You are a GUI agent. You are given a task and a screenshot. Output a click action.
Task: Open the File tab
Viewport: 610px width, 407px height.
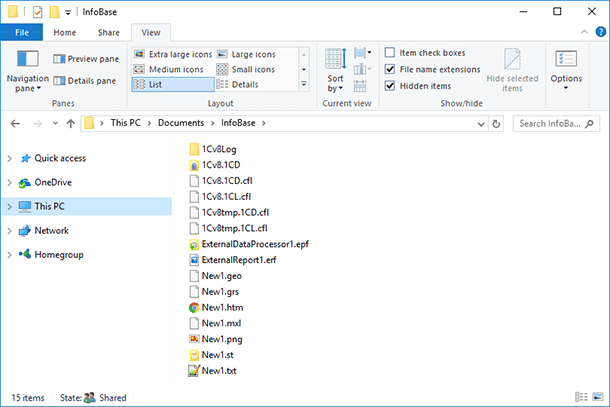click(22, 32)
